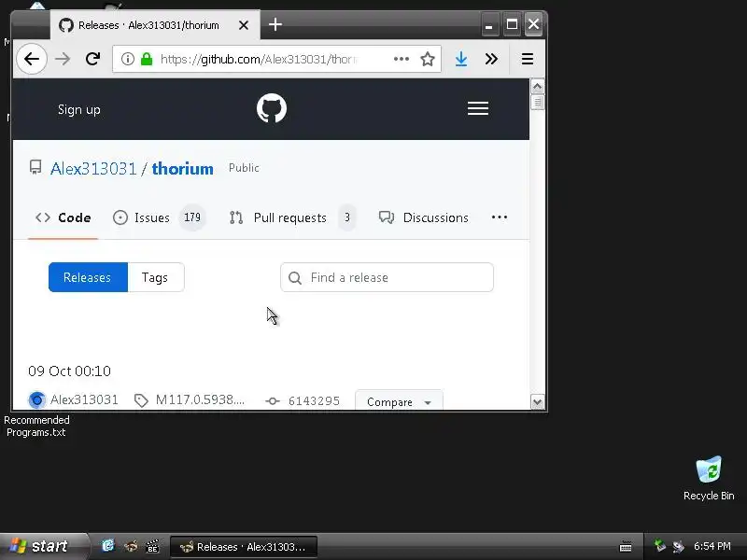The image size is (747, 560).
Task: Go back with the browser back arrow
Action: 32,59
